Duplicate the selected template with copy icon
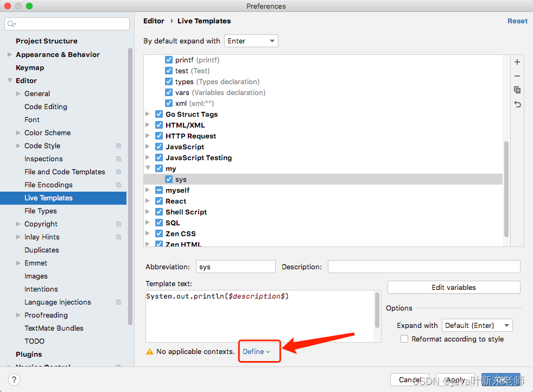 517,90
